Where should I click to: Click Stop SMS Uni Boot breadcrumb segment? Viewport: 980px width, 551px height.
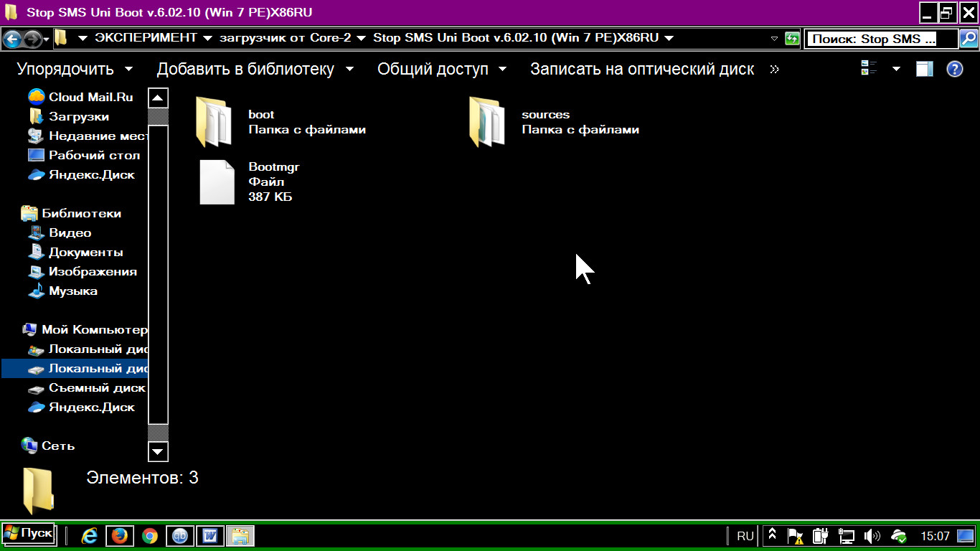[516, 38]
